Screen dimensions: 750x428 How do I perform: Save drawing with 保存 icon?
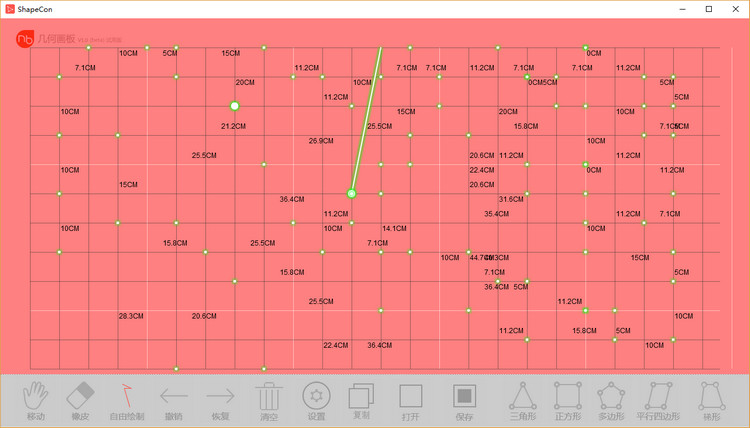point(464,402)
